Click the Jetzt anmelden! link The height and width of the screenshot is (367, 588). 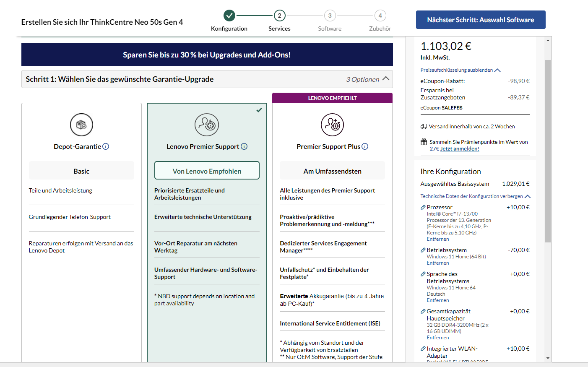tap(460, 148)
